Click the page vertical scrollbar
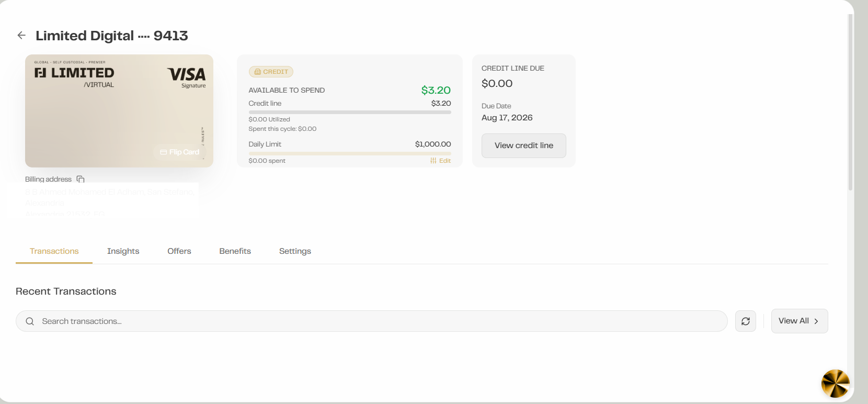Image resolution: width=868 pixels, height=404 pixels. tap(850, 102)
